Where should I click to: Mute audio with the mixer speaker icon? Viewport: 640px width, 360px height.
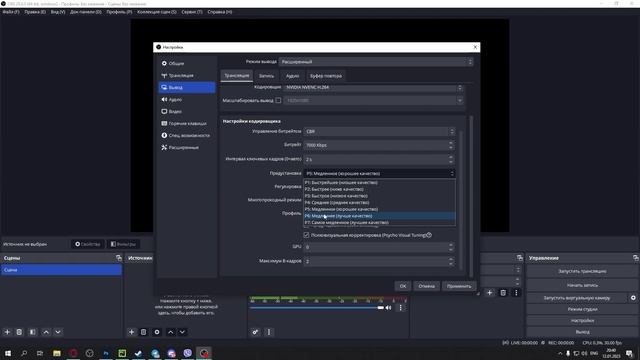click(x=389, y=308)
